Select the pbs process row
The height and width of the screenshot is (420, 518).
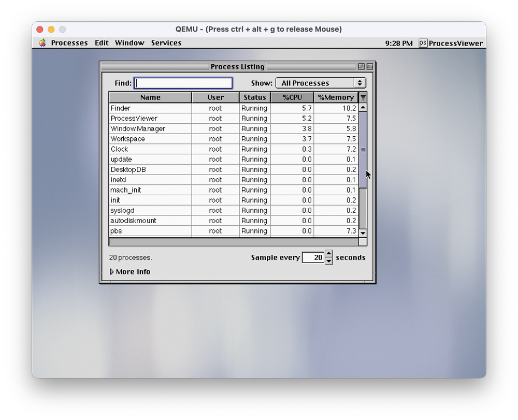click(234, 231)
